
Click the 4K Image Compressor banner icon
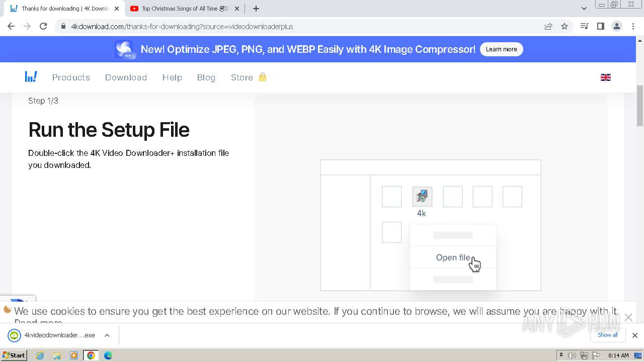point(124,49)
